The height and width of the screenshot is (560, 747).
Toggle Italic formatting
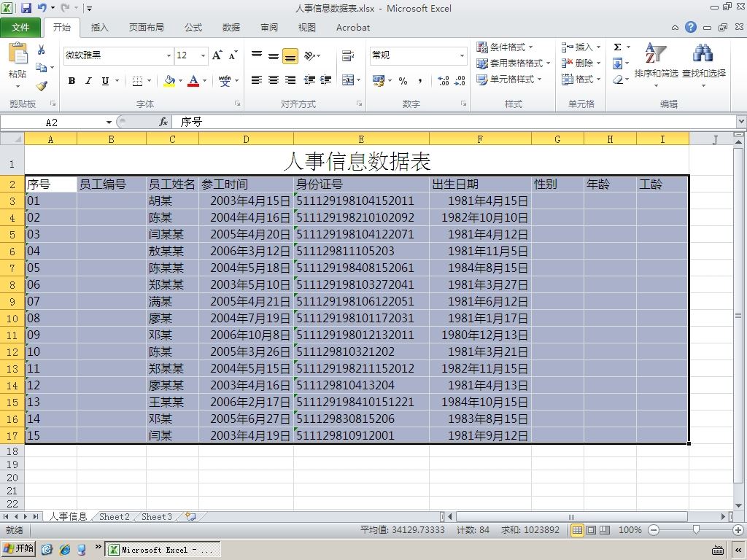(88, 81)
